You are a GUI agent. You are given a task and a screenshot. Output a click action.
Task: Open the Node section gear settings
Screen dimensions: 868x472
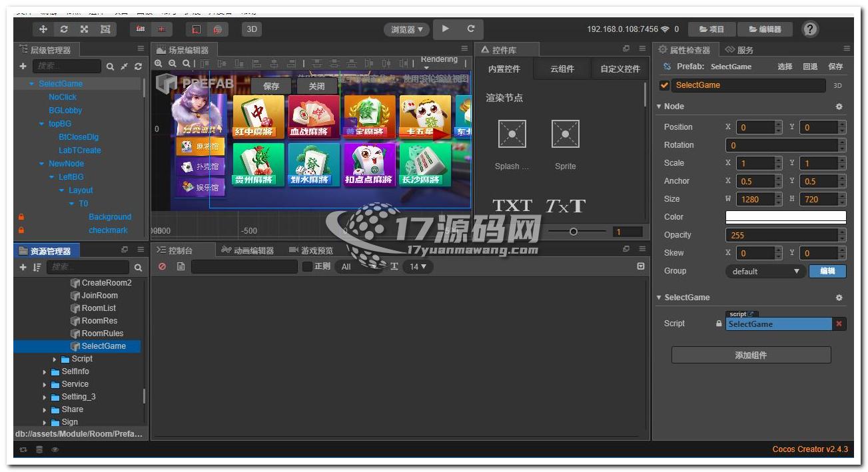click(839, 107)
